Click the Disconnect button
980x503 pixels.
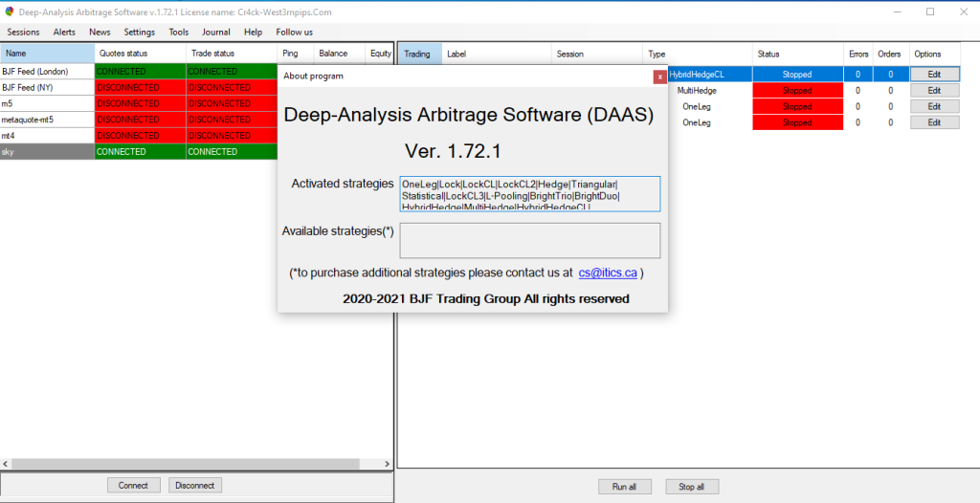coord(195,486)
